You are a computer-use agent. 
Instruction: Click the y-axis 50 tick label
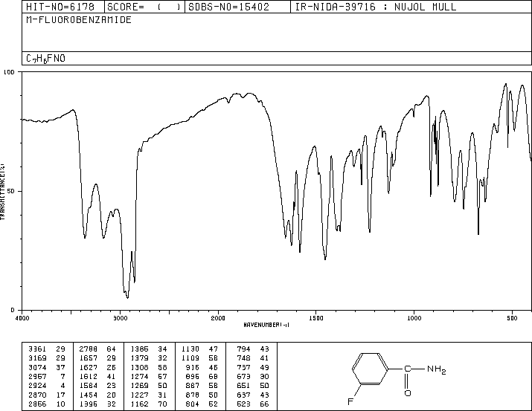pos(11,191)
